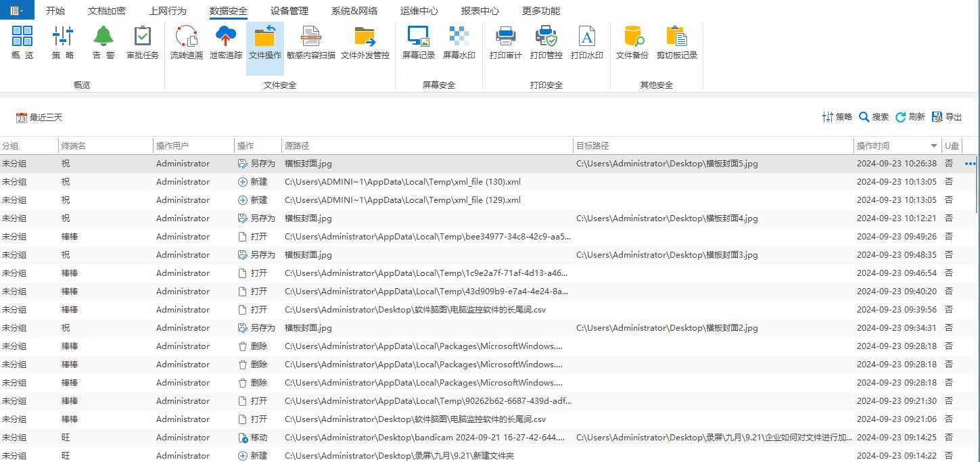The height and width of the screenshot is (462, 980).
Task: Sort by the 操作 column header
Action: (x=258, y=145)
